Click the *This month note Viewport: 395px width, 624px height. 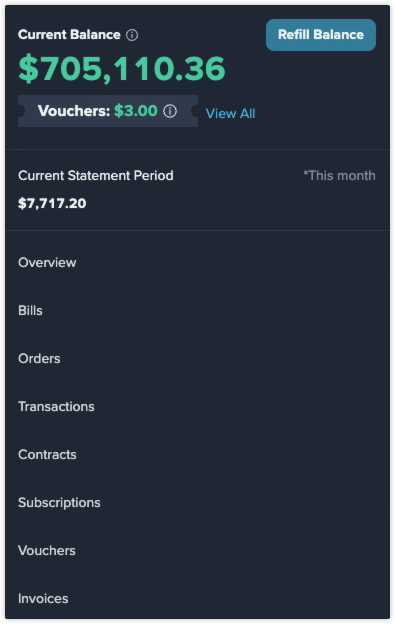pos(339,176)
